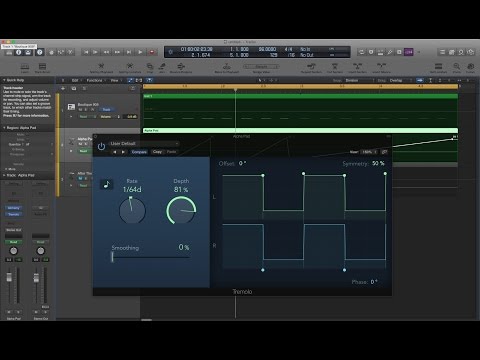Click the Compare button in Tremolo
480x360 pixels.
click(139, 152)
